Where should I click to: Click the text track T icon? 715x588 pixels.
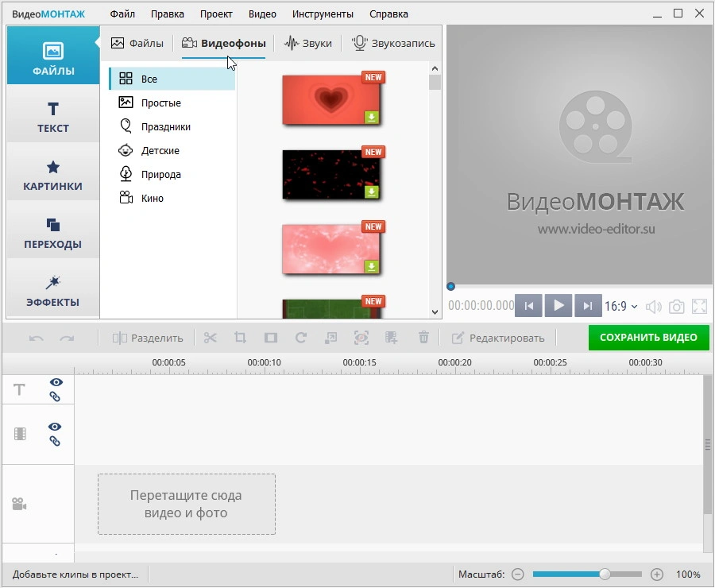[19, 389]
